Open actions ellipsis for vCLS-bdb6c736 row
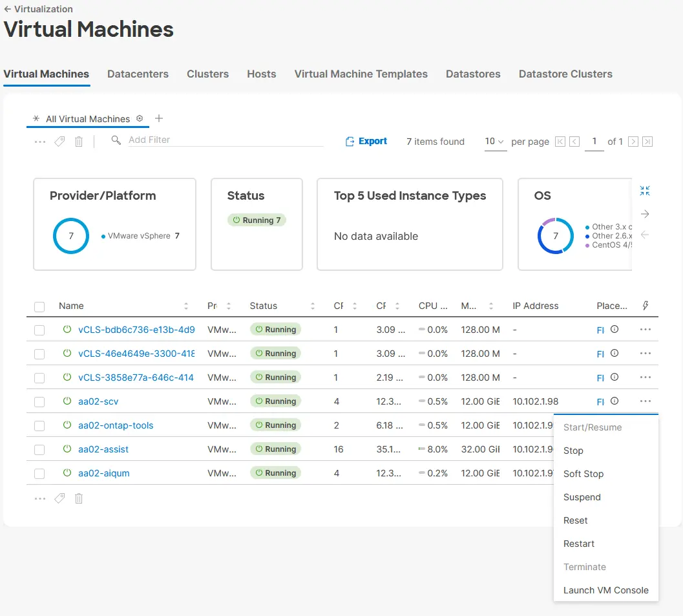Image resolution: width=683 pixels, height=616 pixels. (645, 330)
